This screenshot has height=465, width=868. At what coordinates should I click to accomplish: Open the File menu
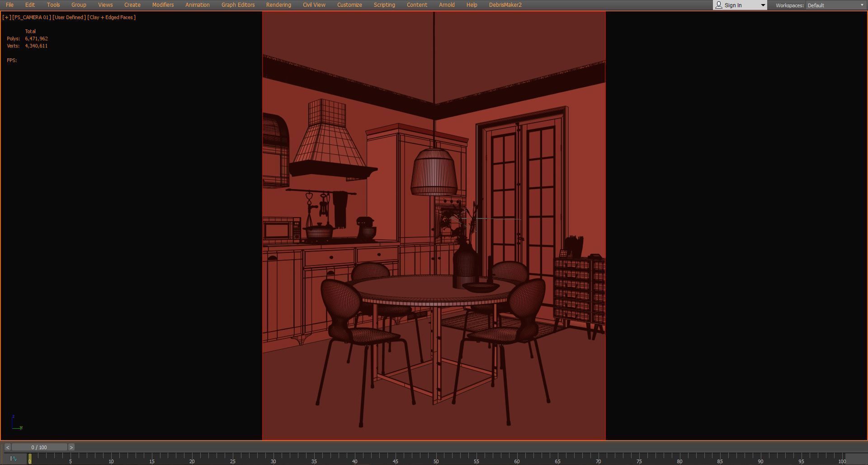click(x=9, y=5)
